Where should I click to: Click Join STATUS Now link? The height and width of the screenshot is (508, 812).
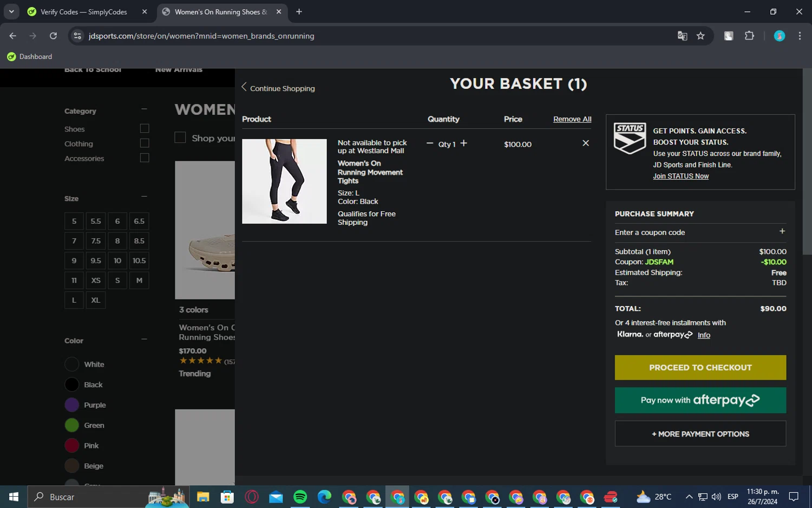coord(680,176)
